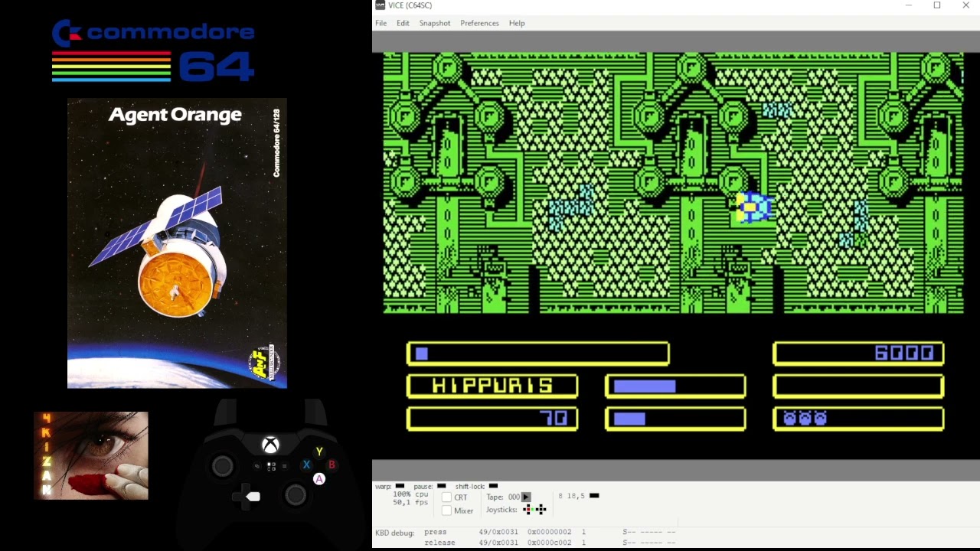Open the Edit menu
The width and height of the screenshot is (980, 551).
point(403,23)
